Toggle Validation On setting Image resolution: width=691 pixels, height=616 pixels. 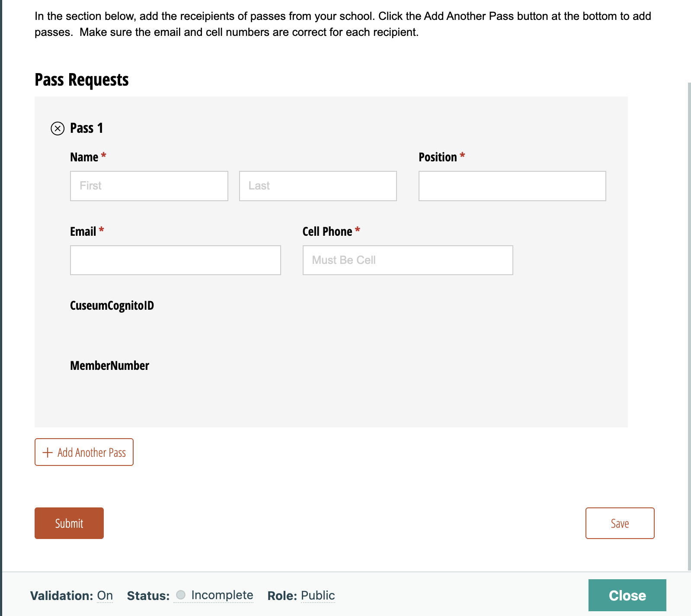(105, 596)
